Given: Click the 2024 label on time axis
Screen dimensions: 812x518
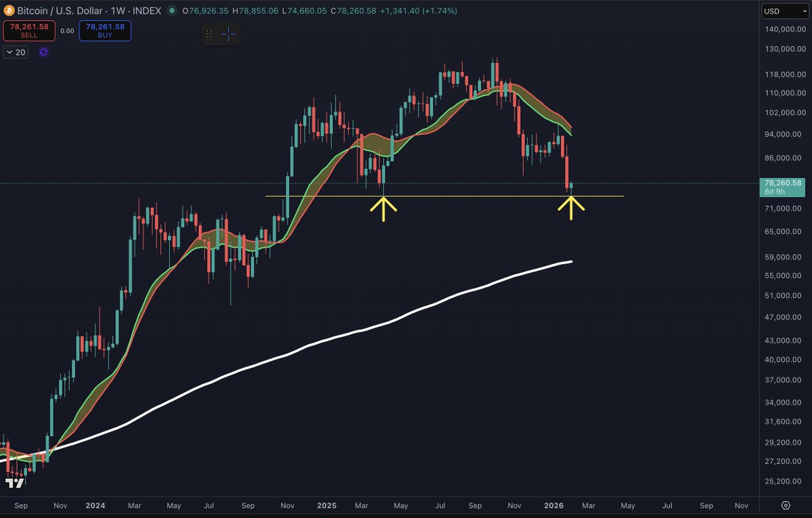Looking at the screenshot, I should (x=96, y=505).
